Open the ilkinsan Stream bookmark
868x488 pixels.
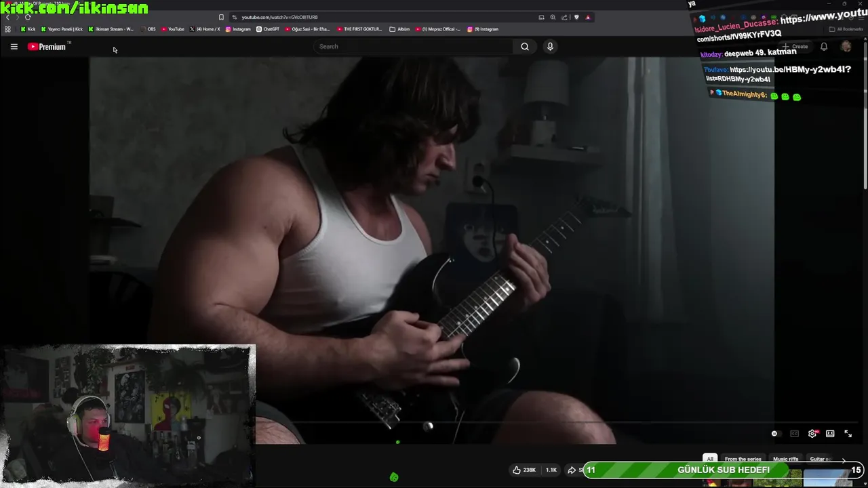pyautogui.click(x=111, y=29)
